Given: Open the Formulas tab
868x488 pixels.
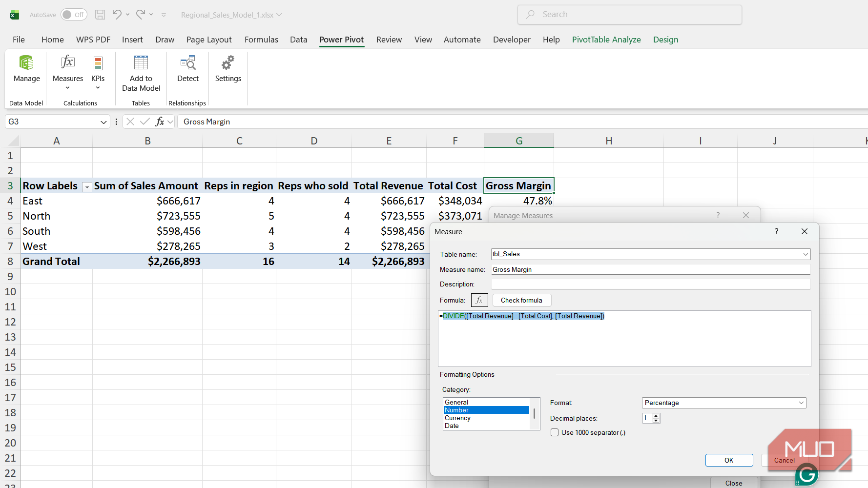Looking at the screenshot, I should [x=261, y=40].
